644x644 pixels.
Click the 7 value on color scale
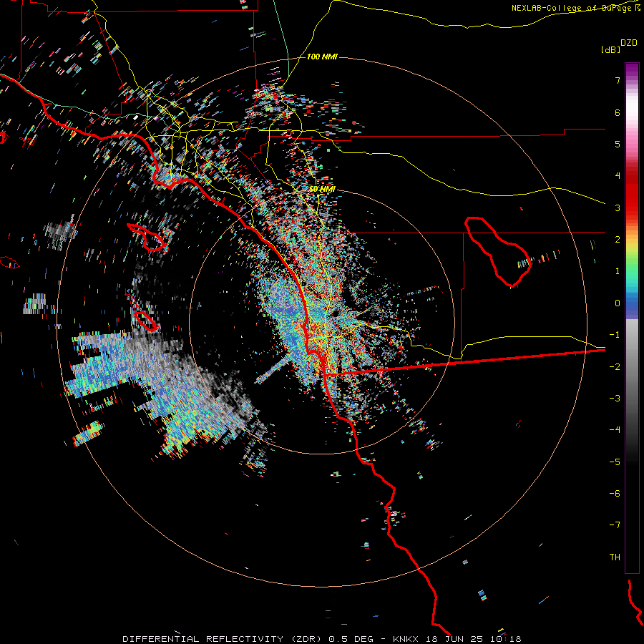click(618, 80)
